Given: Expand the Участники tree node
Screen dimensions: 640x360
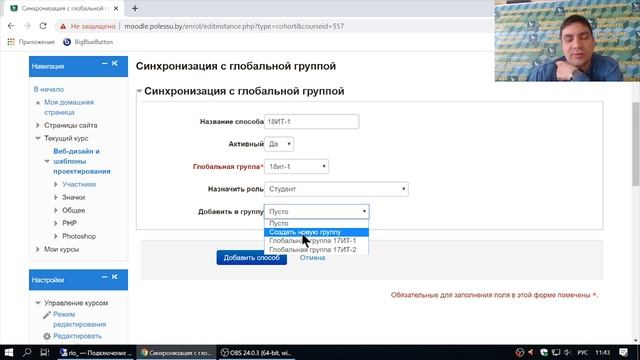Looking at the screenshot, I should point(56,184).
